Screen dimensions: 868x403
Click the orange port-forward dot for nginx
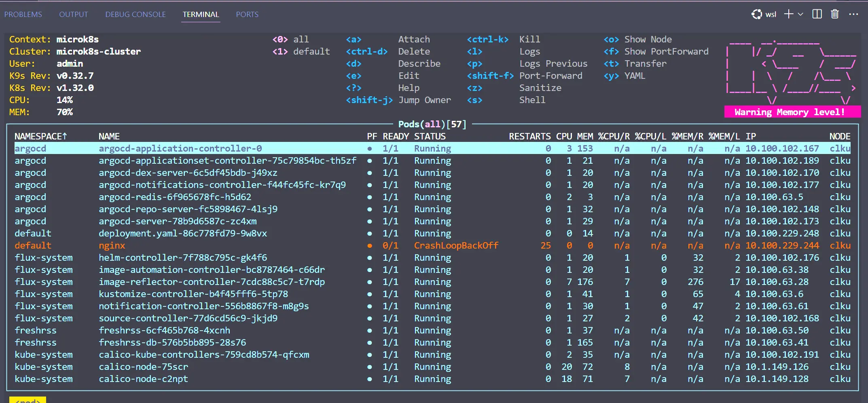pos(370,245)
